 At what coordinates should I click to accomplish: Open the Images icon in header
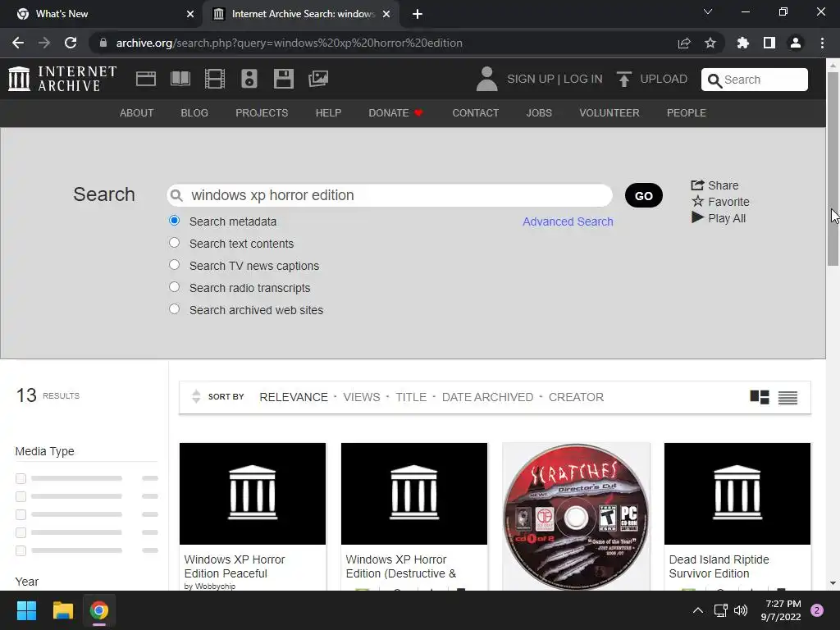pos(318,79)
